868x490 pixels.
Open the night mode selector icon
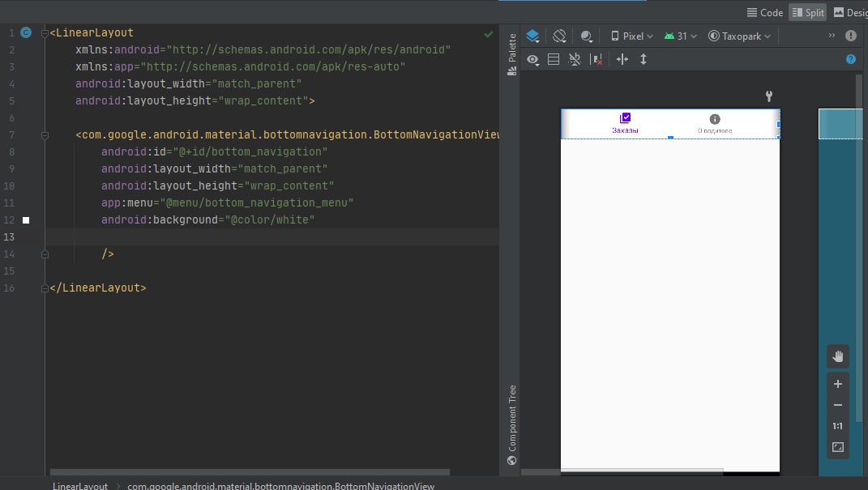pos(586,36)
